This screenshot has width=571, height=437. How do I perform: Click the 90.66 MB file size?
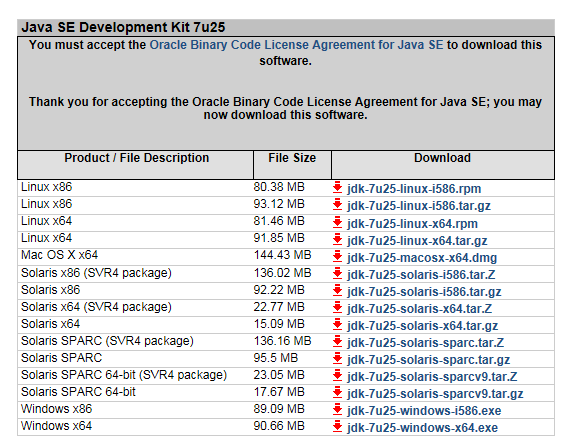279,426
